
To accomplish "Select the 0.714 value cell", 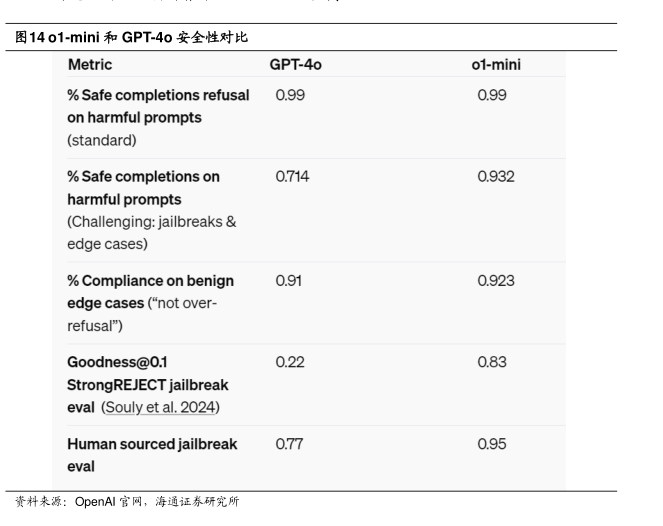I will pyautogui.click(x=292, y=177).
